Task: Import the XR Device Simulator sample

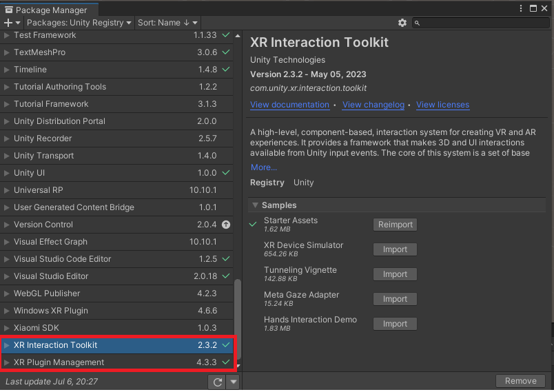Action: (395, 249)
